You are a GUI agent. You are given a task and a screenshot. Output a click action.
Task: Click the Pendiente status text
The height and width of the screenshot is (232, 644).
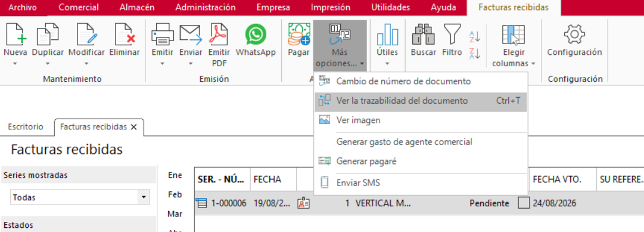pyautogui.click(x=489, y=203)
